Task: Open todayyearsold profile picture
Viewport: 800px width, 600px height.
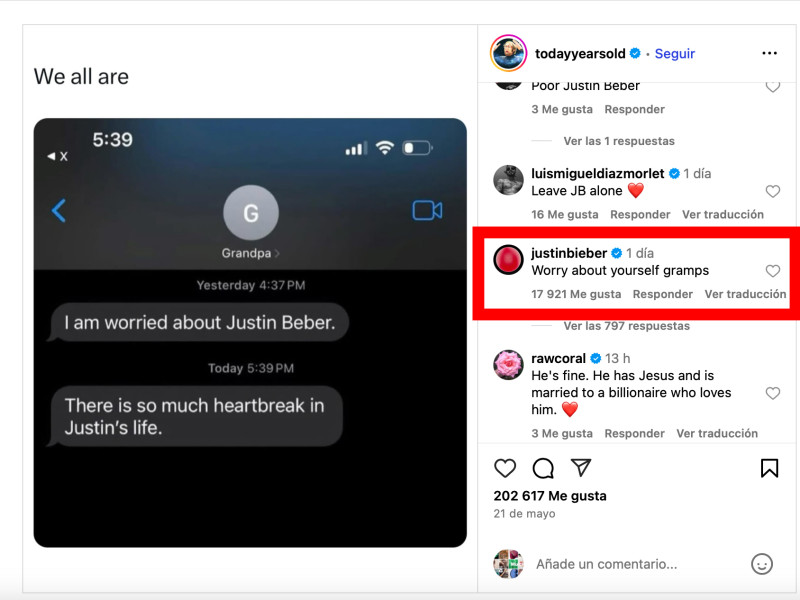Action: [508, 53]
